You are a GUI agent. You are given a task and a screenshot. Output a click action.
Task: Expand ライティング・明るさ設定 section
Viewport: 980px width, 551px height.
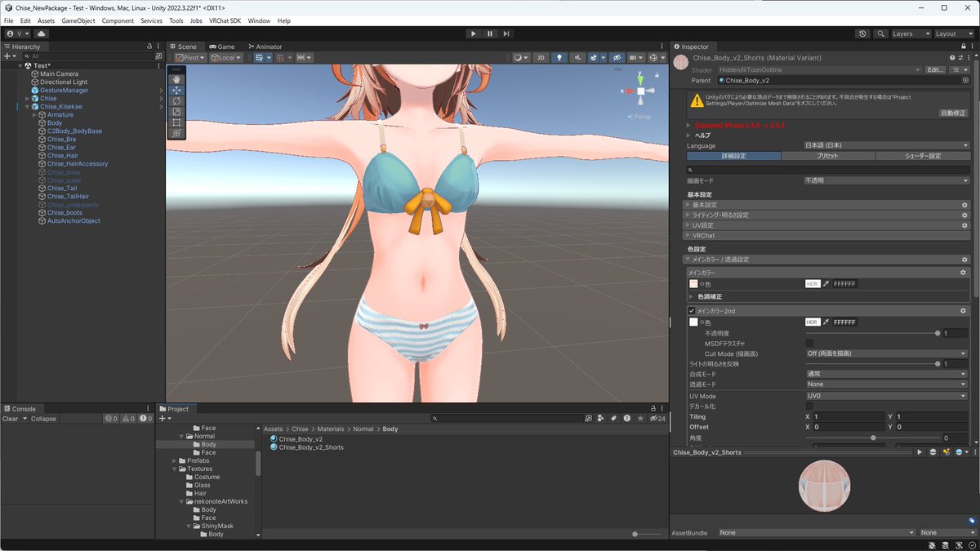click(828, 215)
